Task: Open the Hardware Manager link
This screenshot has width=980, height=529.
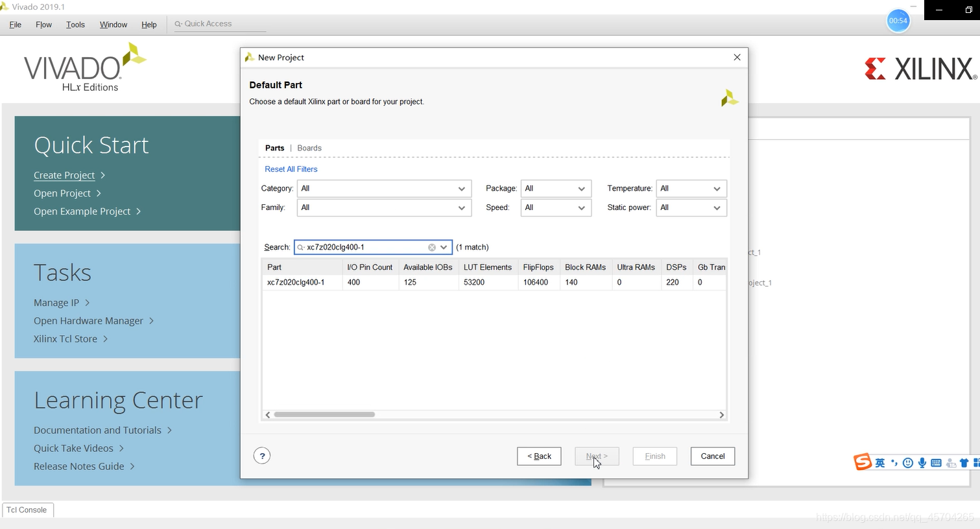Action: pos(88,321)
